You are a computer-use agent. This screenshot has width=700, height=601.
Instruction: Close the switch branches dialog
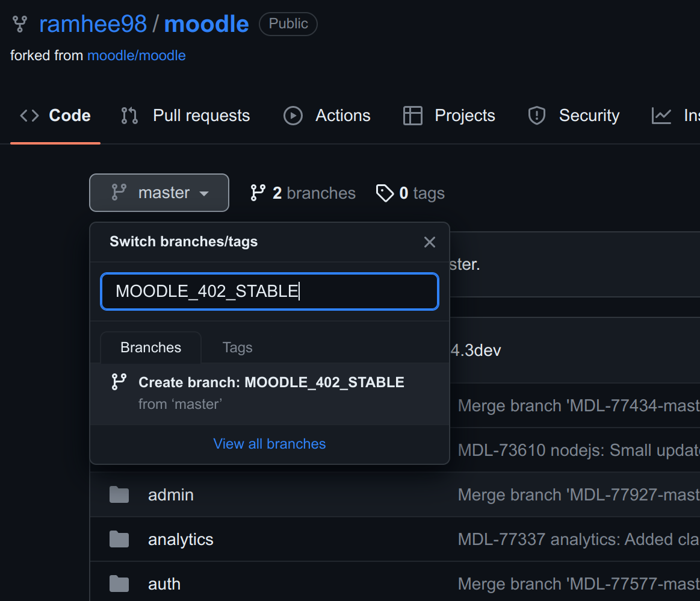point(429,242)
